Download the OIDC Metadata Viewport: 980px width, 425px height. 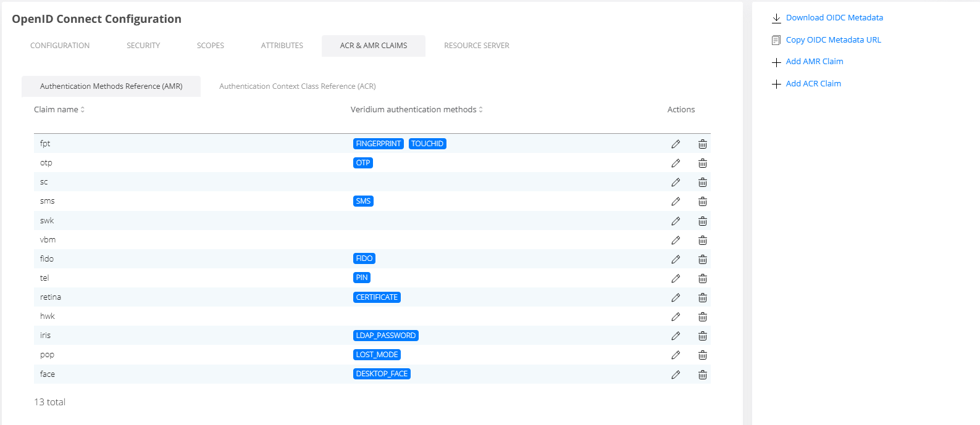834,18
